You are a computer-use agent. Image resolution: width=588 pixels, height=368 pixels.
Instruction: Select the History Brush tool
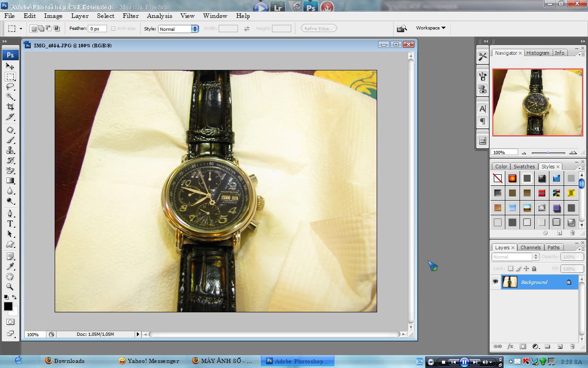coord(10,161)
